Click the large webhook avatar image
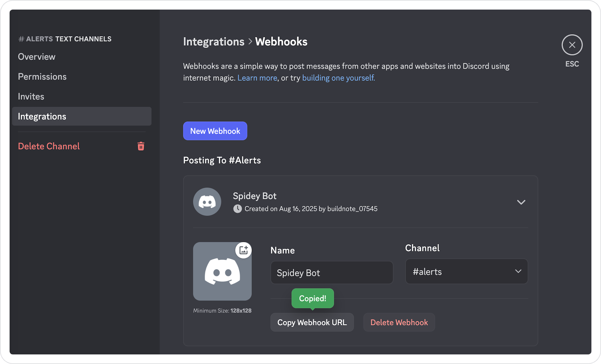This screenshot has height=364, width=601. coord(222,271)
